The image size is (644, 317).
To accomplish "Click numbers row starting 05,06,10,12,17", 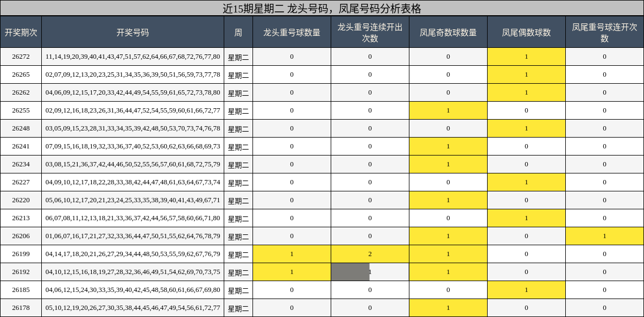I will click(132, 200).
